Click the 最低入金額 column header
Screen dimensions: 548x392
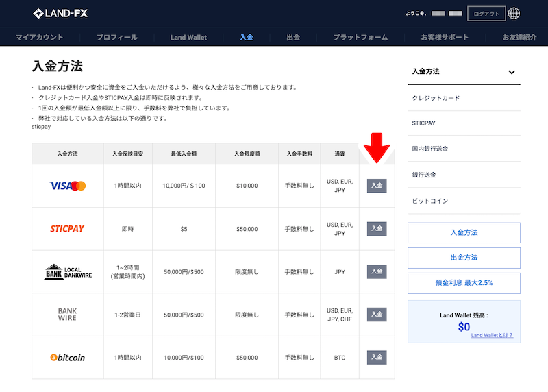(184, 154)
